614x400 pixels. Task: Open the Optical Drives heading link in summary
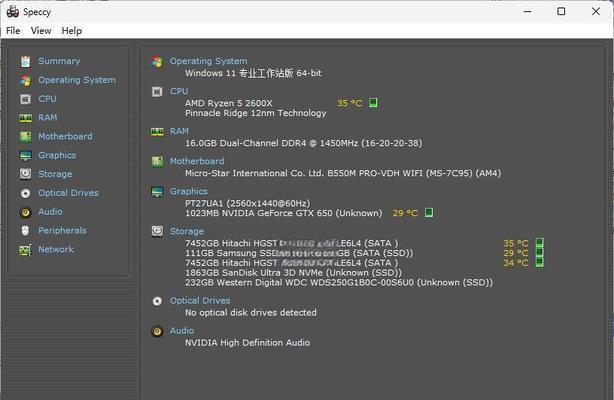[200, 300]
